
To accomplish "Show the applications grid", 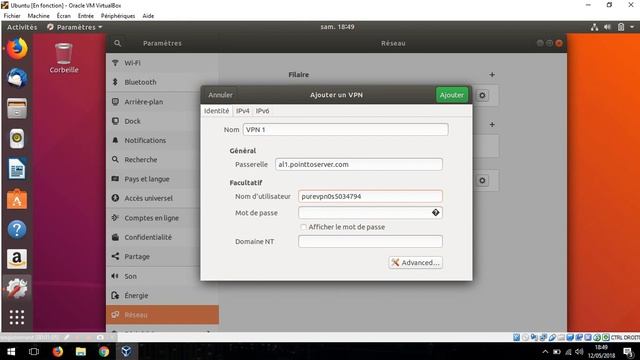I will coord(17,317).
